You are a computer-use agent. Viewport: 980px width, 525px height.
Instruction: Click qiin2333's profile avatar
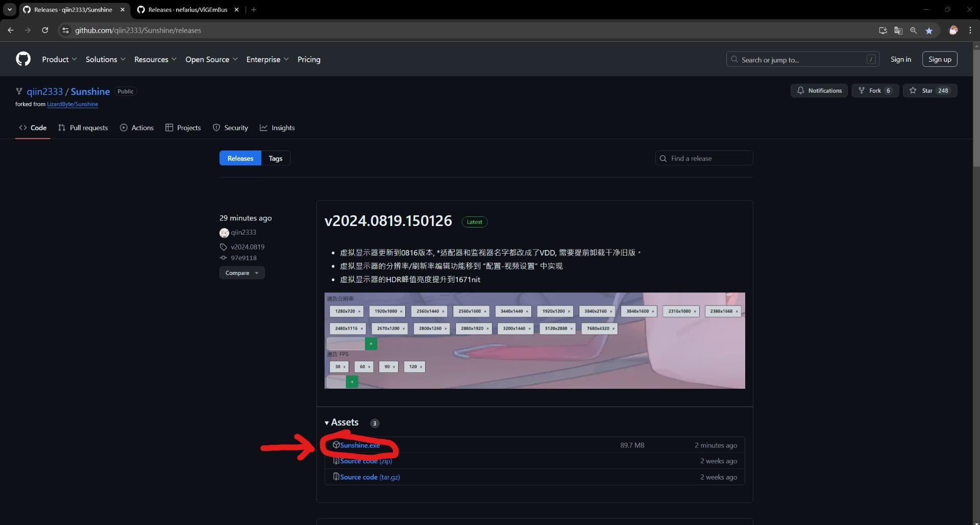(225, 233)
